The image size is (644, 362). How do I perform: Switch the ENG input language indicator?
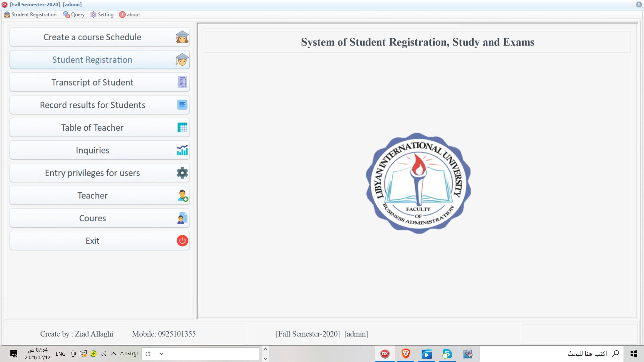pos(61,354)
